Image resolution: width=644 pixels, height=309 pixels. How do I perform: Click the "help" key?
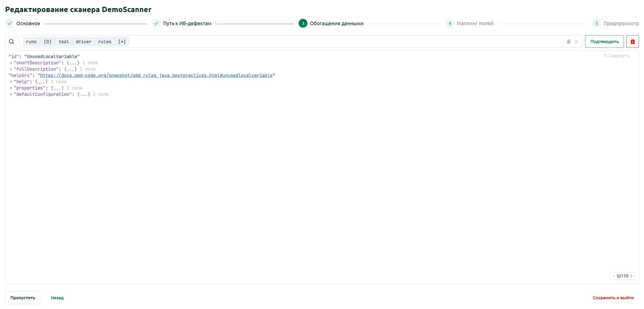coord(22,82)
